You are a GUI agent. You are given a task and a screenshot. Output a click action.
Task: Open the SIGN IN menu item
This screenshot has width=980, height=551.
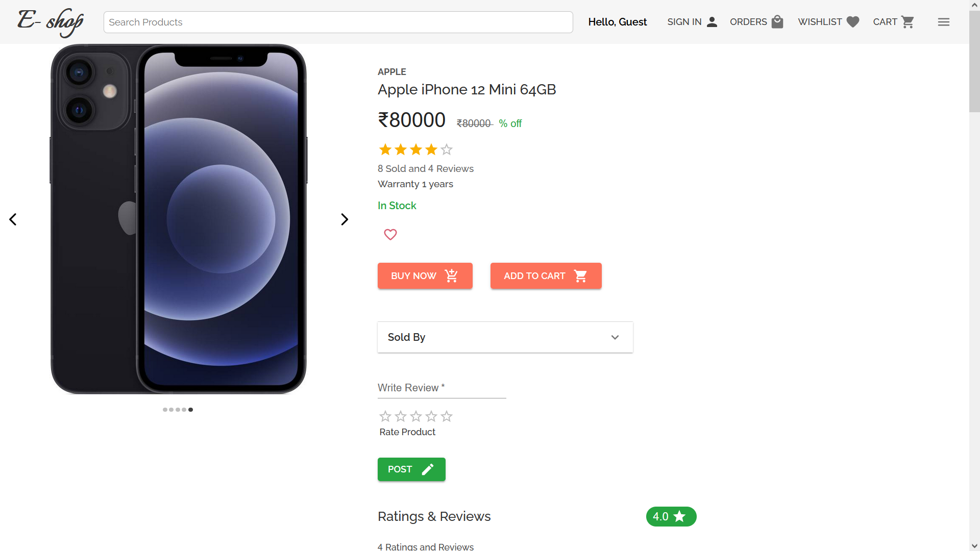pyautogui.click(x=693, y=22)
